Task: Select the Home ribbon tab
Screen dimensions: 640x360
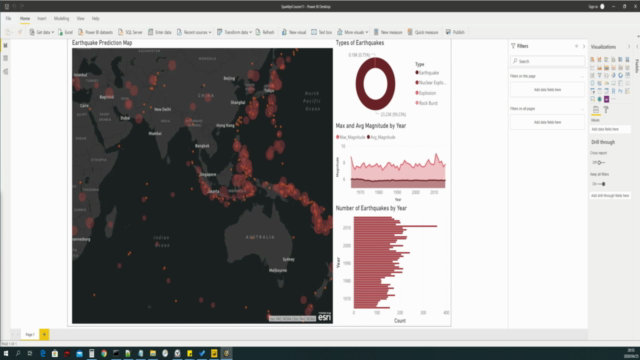Action: click(x=25, y=18)
